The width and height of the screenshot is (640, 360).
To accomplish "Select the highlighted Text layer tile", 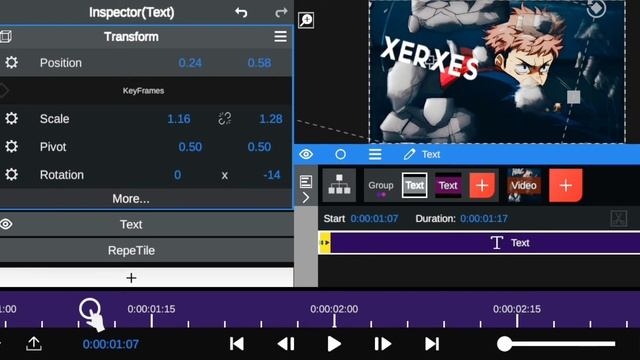I will pos(415,185).
